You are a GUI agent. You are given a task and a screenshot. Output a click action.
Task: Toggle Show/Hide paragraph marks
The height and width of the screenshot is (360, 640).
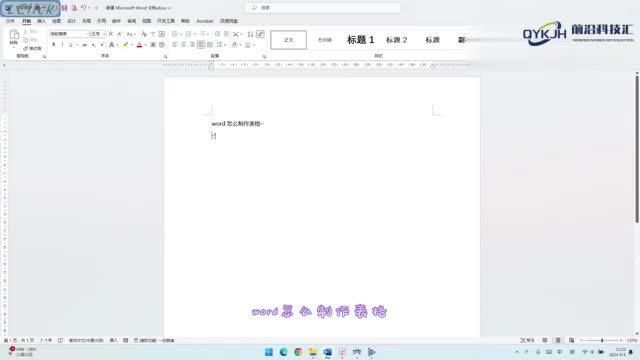tap(260, 34)
